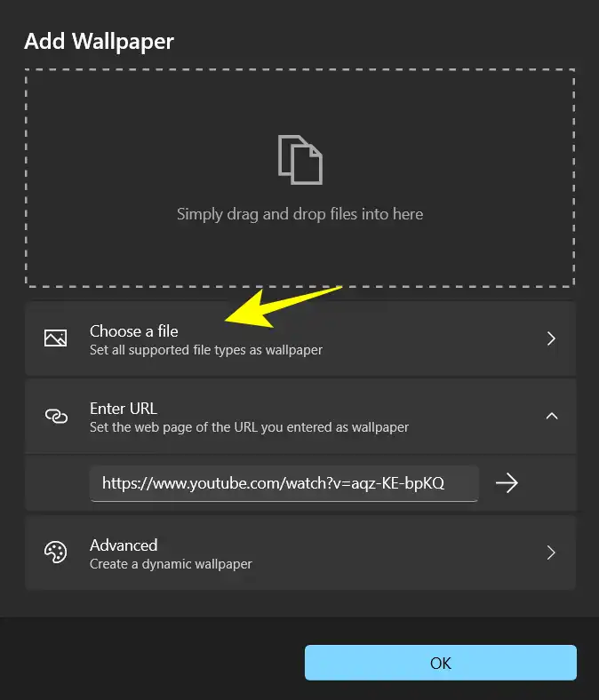Click the palette icon beside Advanced
This screenshot has width=599, height=700.
click(55, 553)
